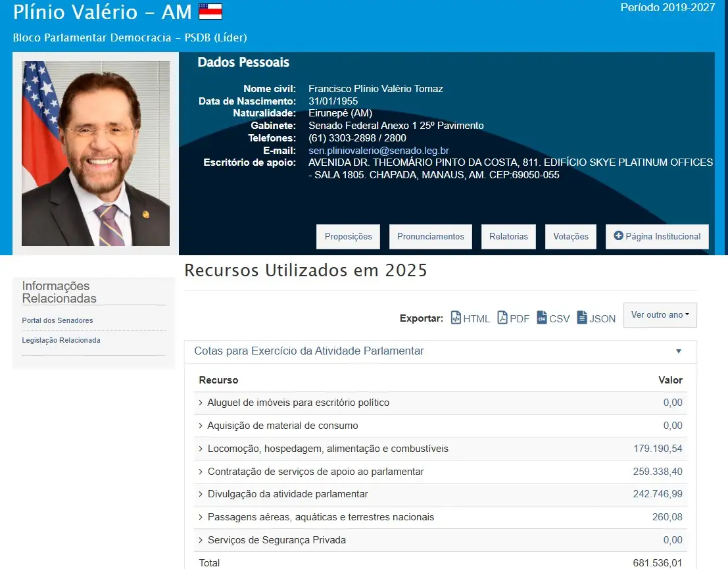
Task: Click the Recurso column header
Action: coord(218,380)
